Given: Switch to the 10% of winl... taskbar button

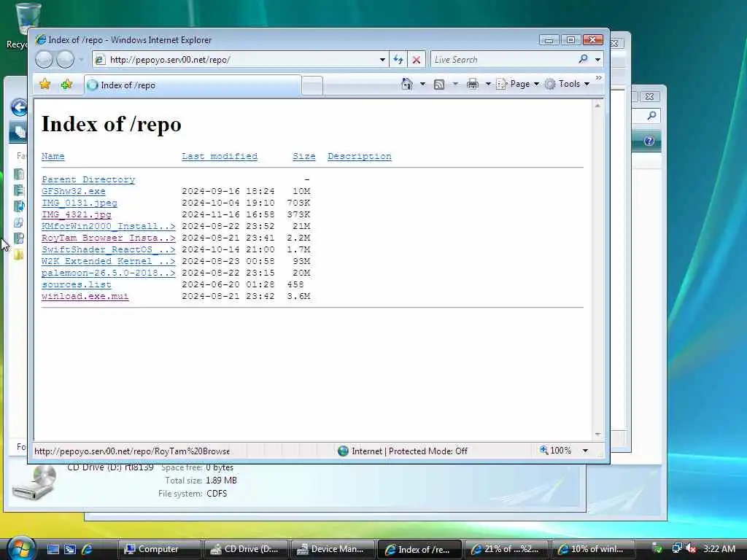Looking at the screenshot, I should click(x=592, y=549).
